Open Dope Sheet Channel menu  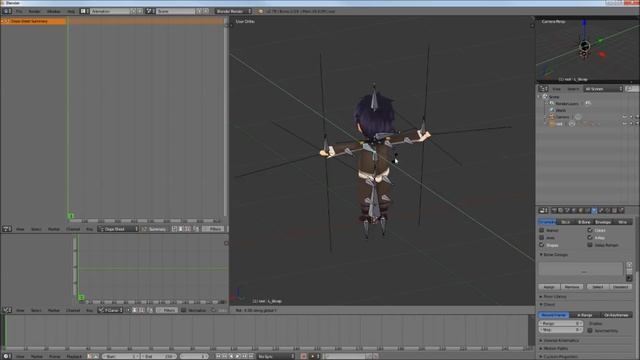[x=73, y=229]
